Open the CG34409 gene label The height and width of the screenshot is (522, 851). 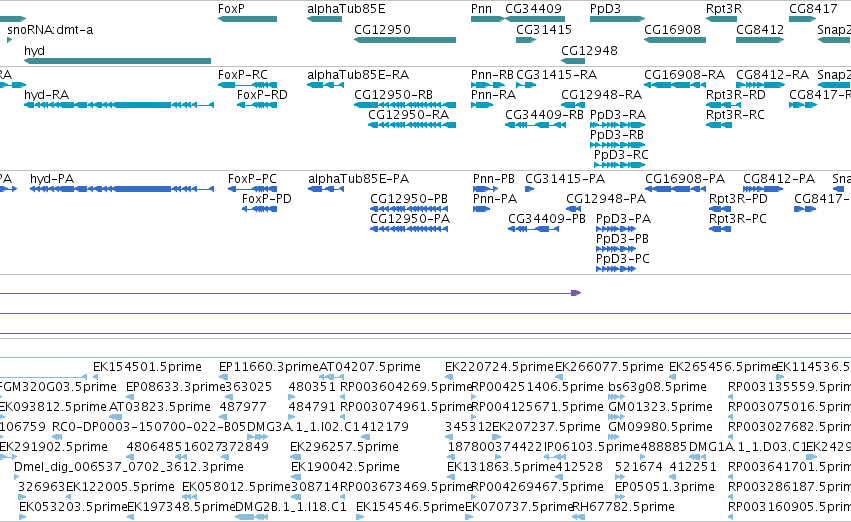click(x=534, y=9)
